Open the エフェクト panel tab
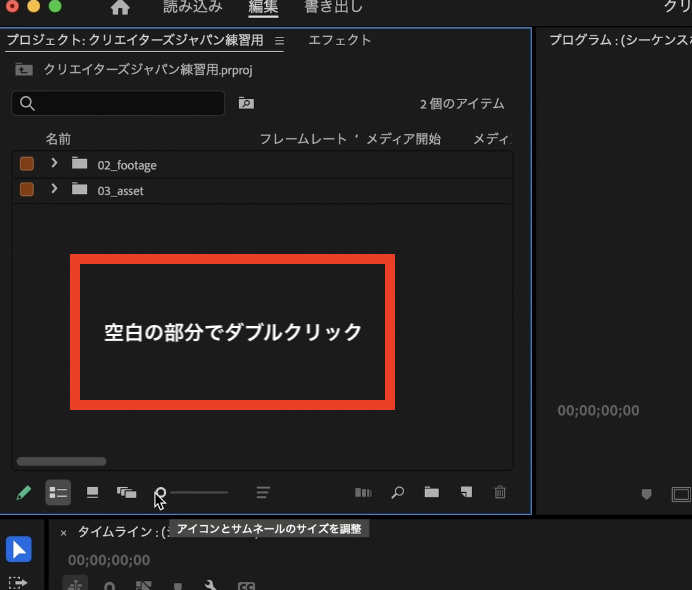Screen dimensions: 692x590 (x=340, y=41)
